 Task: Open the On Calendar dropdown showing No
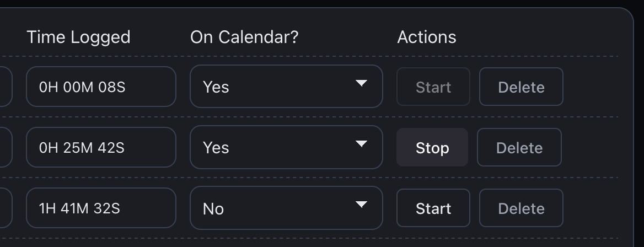point(286,208)
